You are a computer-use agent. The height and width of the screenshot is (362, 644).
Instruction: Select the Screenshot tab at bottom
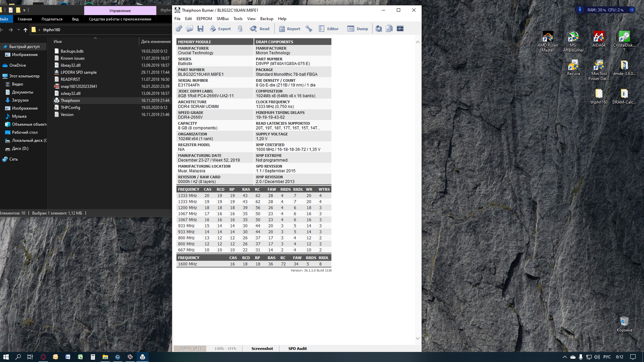tap(262, 349)
